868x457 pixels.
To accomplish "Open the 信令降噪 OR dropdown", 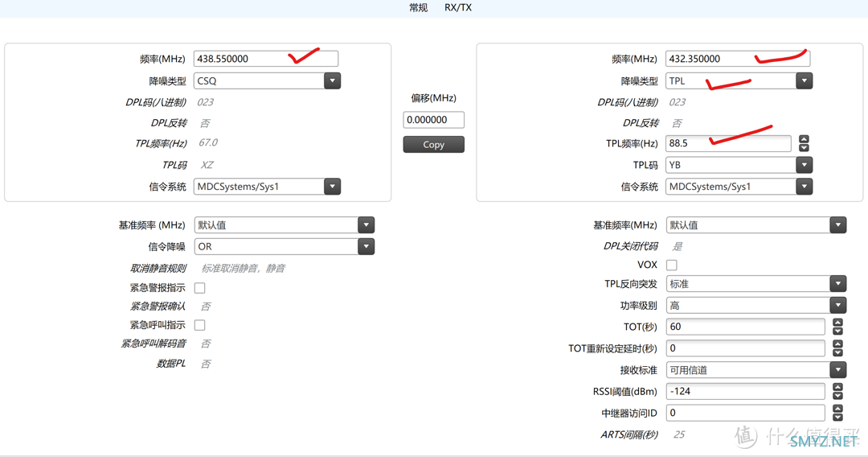I will (284, 246).
